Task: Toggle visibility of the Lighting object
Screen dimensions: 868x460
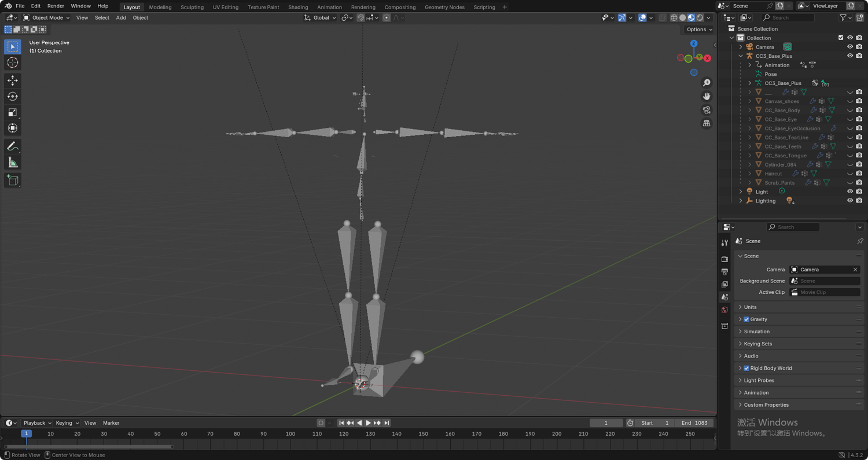Action: click(850, 201)
